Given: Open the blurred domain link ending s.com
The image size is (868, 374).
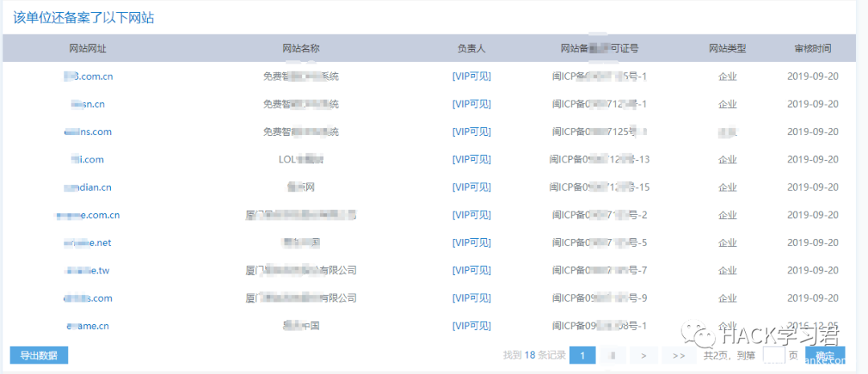Looking at the screenshot, I should click(x=88, y=298).
